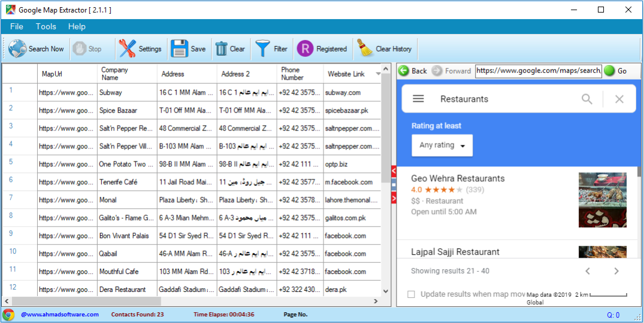Viewport: 644px width, 323px height.
Task: Open the File menu
Action: pos(17,26)
